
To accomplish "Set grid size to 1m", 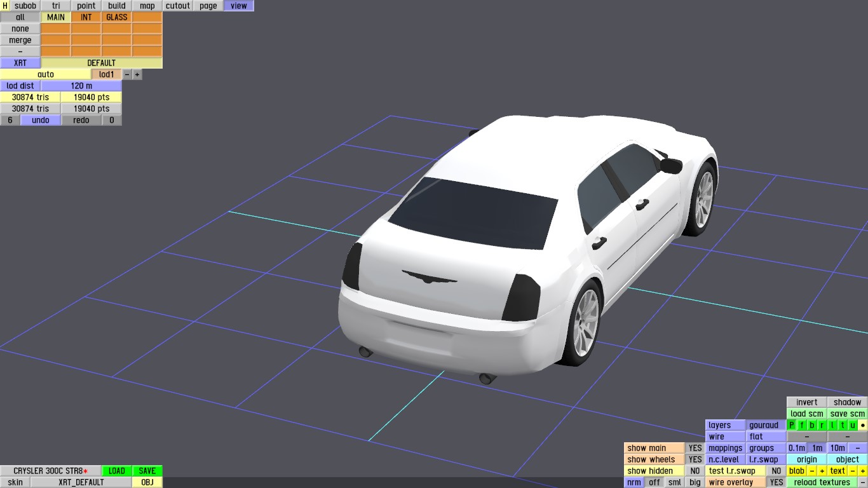I will [x=817, y=448].
